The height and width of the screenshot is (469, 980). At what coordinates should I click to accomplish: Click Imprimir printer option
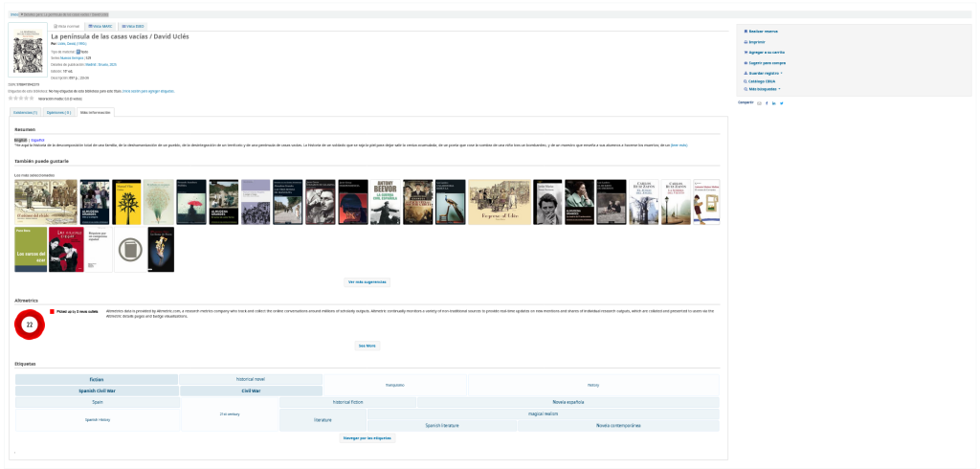coord(755,42)
